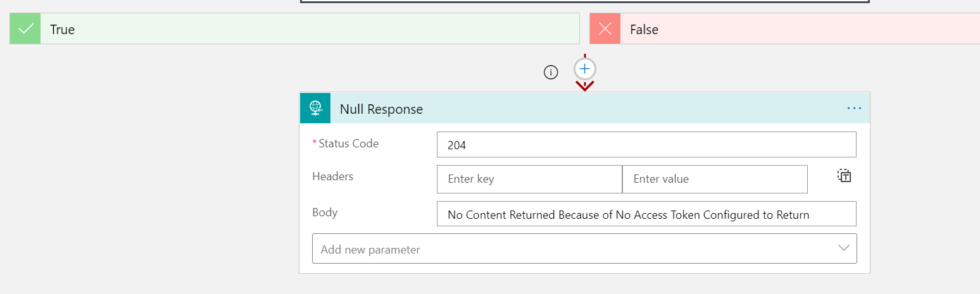The height and width of the screenshot is (294, 980).
Task: Collapse the False branch header
Action: click(784, 29)
